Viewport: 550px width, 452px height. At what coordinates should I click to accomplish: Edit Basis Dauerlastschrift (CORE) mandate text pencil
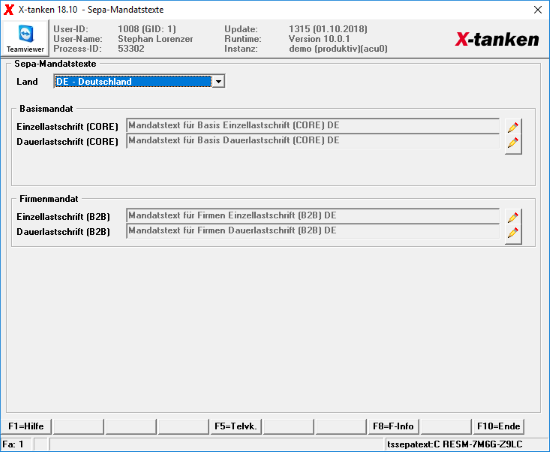513,143
